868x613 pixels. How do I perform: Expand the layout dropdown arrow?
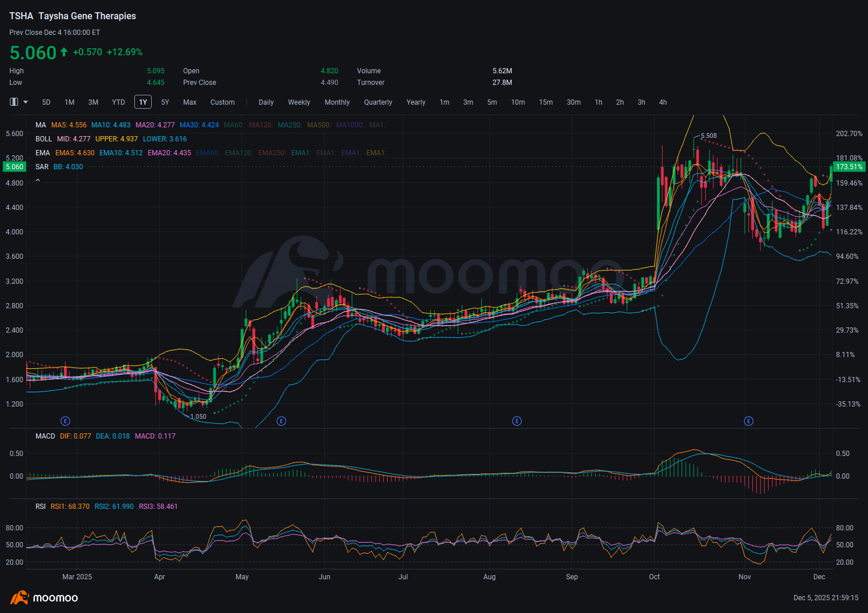pyautogui.click(x=26, y=102)
